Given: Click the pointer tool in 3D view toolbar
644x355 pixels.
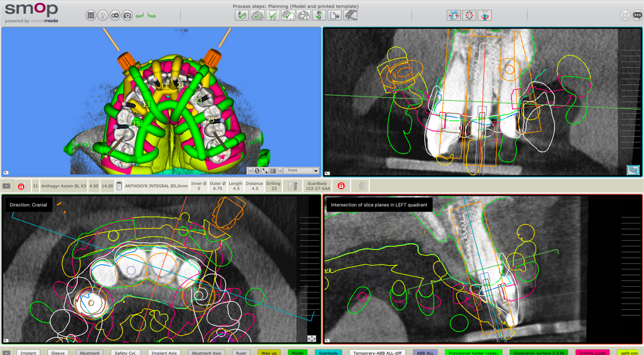Looking at the screenshot, I should [x=265, y=171].
